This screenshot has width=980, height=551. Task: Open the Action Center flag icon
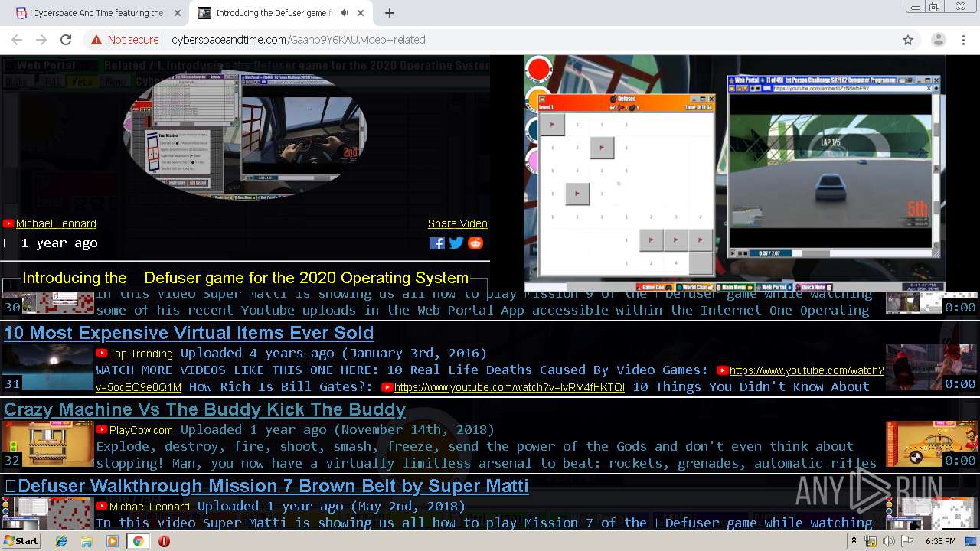(906, 541)
